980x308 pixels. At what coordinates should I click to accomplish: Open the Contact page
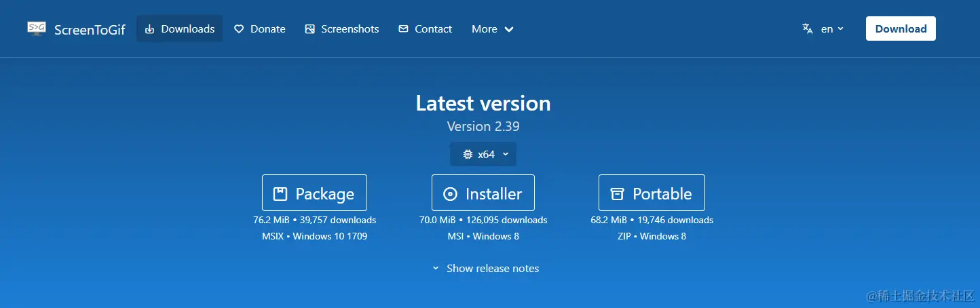click(425, 28)
